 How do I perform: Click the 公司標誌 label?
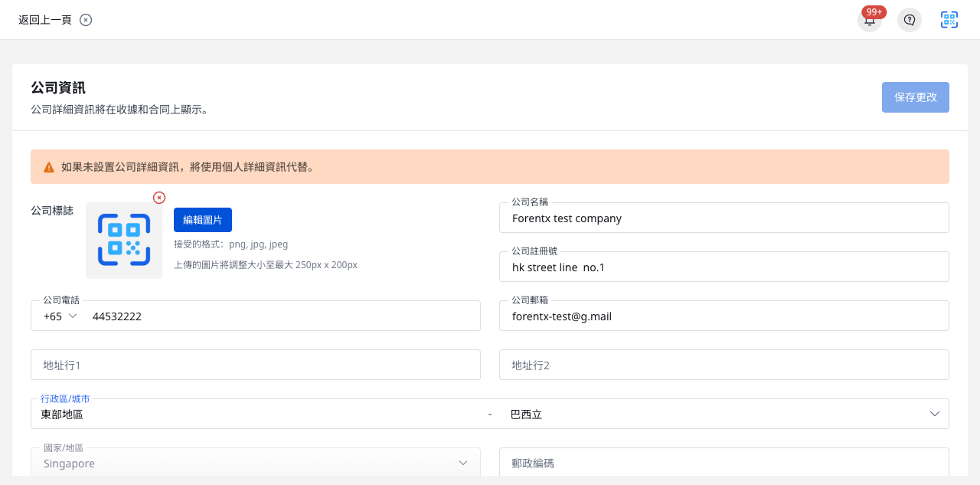click(52, 210)
